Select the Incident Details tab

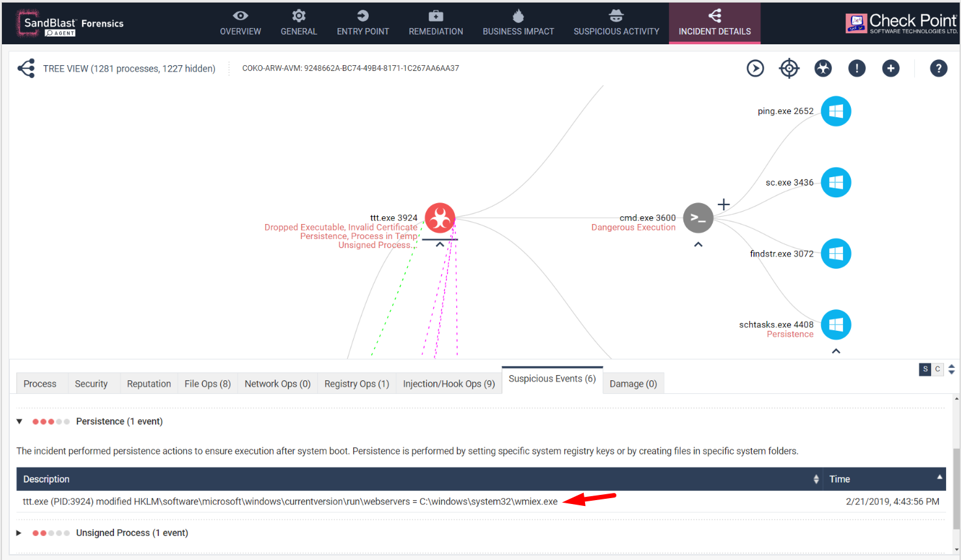[715, 23]
